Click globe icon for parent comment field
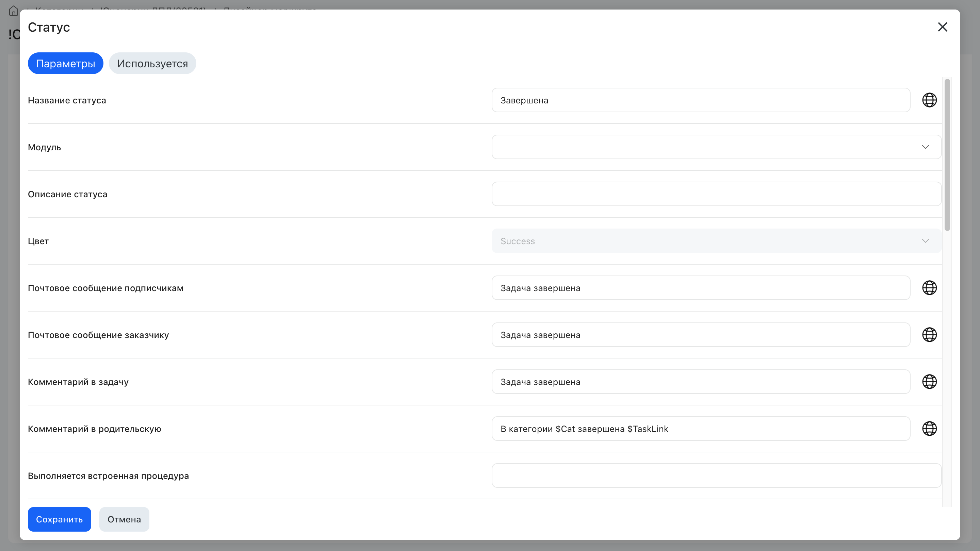Viewport: 980px width, 551px height. pyautogui.click(x=929, y=429)
